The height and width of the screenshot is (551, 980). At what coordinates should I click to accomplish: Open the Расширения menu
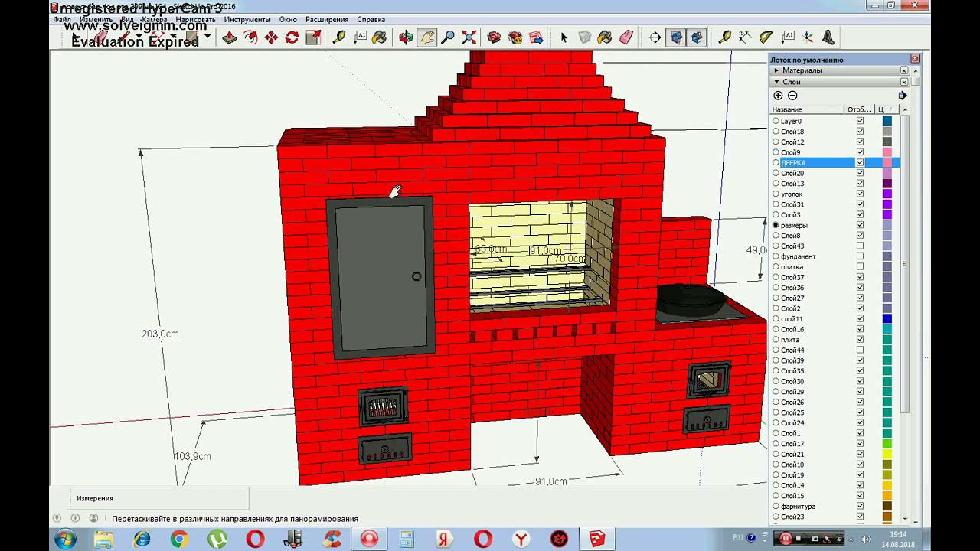[326, 19]
